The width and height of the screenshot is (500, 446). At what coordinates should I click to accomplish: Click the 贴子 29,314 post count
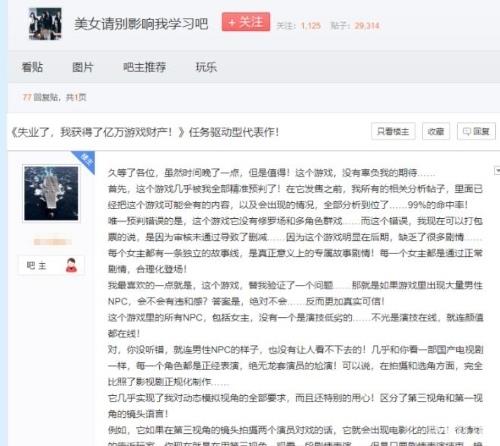355,25
